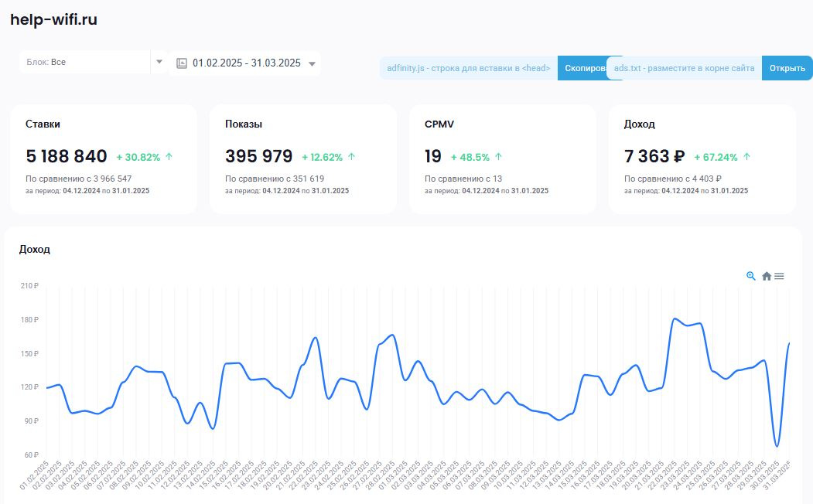Click the 31.03.2025 x-axis date label

coord(777,475)
